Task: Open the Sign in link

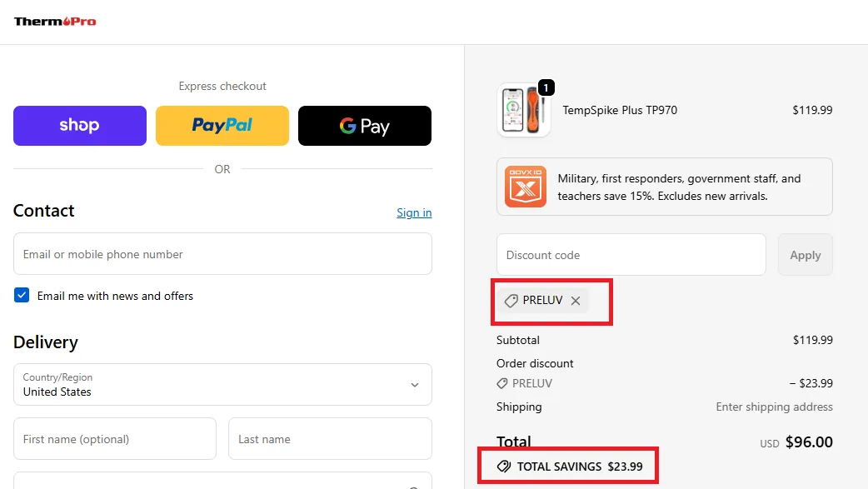Action: click(x=414, y=212)
